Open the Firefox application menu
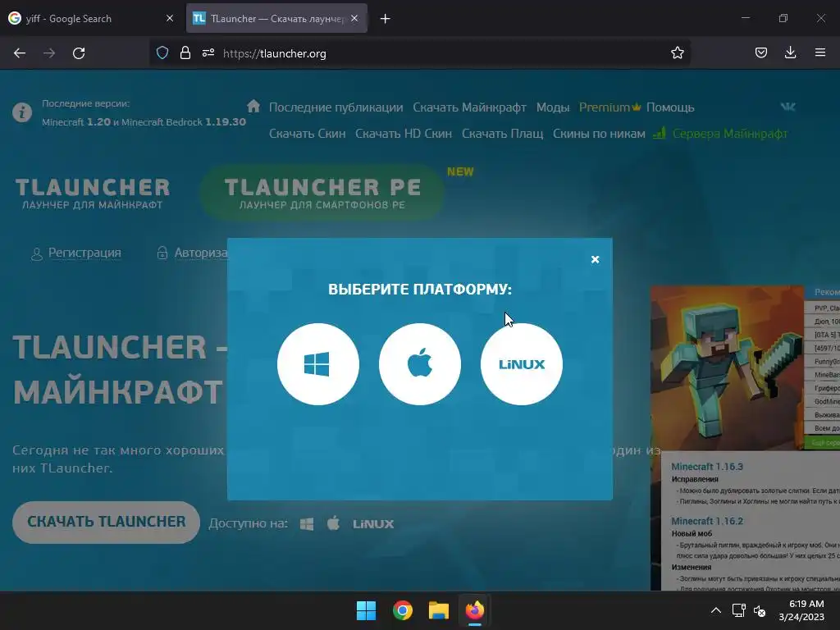Viewport: 840px width, 630px height. [820, 53]
